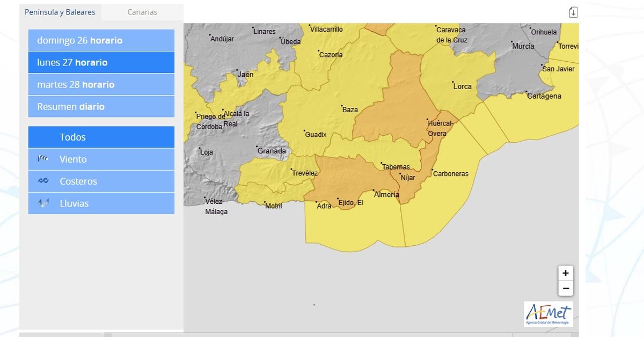Open martes 28 horario forecast

(x=101, y=84)
